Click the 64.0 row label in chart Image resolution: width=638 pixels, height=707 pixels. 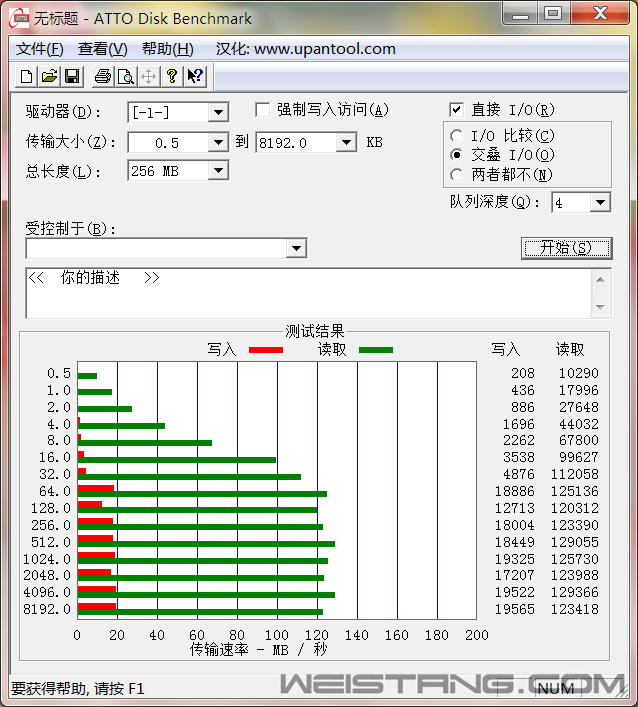(55, 491)
